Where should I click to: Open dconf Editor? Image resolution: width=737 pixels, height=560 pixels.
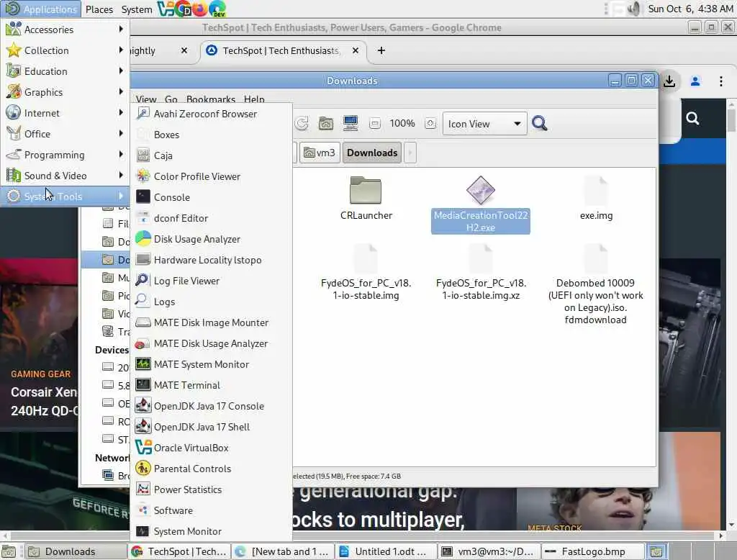pyautogui.click(x=211, y=218)
